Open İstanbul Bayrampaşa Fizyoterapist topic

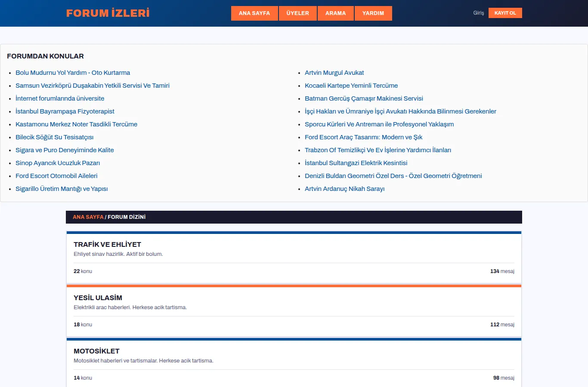(x=65, y=111)
